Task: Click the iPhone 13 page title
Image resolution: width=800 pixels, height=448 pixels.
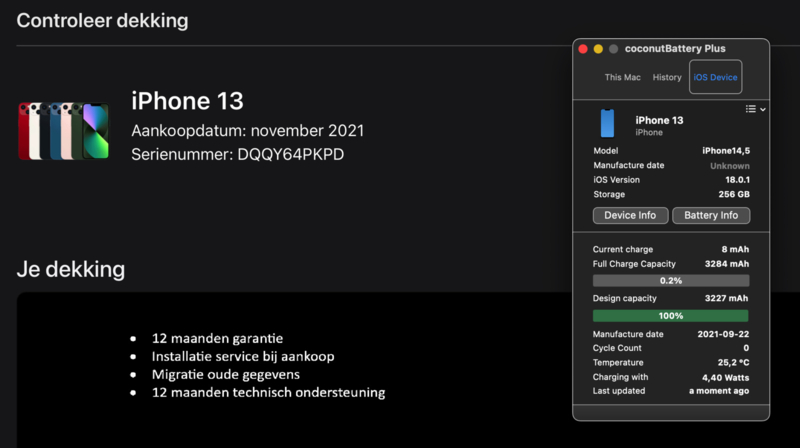Action: [x=187, y=101]
